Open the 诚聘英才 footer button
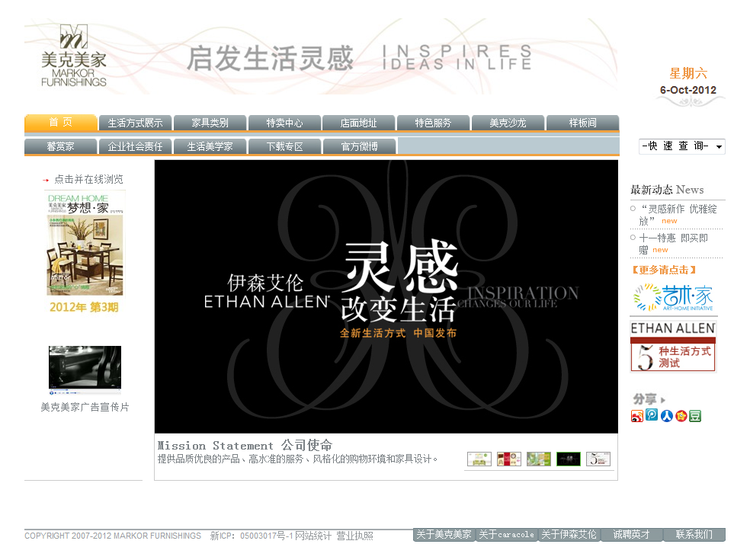Screen dimensions: 750x560 pyautogui.click(x=631, y=535)
